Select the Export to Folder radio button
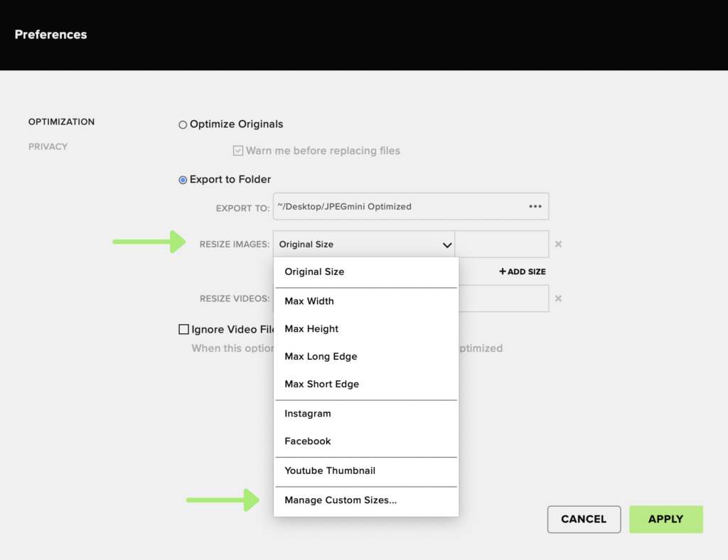 click(183, 180)
